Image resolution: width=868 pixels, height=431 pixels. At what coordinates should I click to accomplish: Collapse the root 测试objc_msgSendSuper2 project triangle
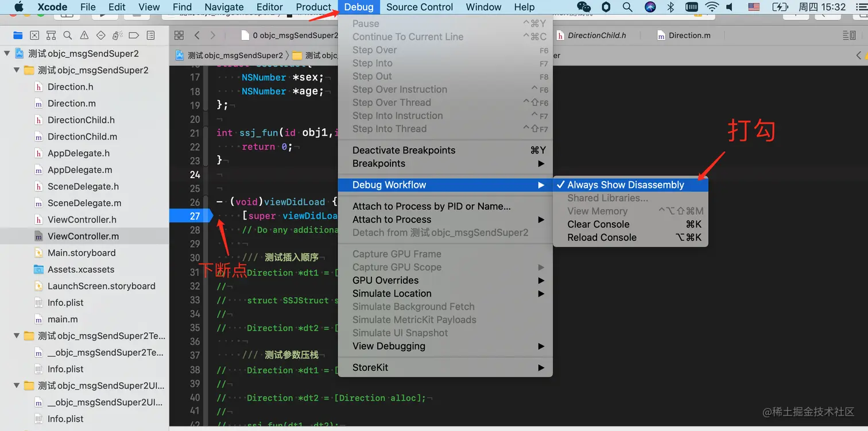[x=7, y=53]
